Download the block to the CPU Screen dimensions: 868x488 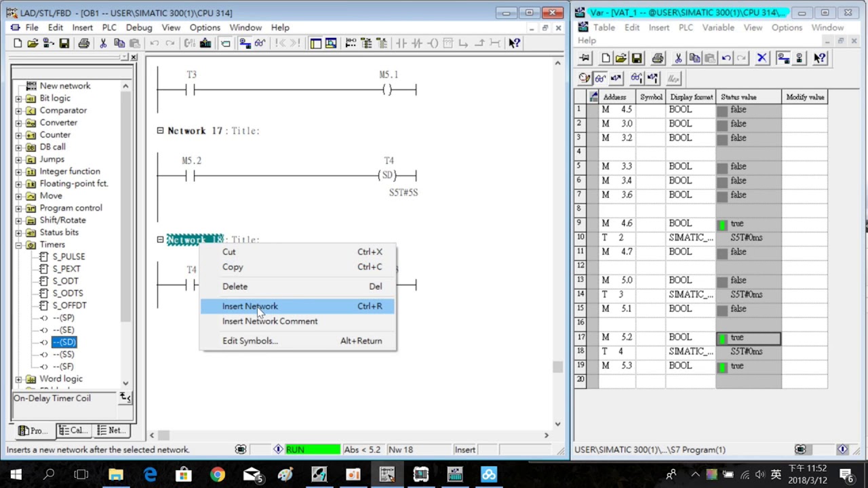[205, 43]
